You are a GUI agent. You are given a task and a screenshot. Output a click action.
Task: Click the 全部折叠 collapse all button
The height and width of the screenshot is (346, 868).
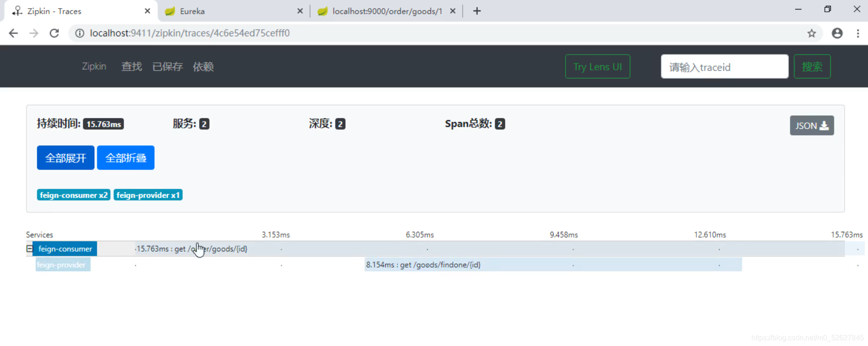coord(126,158)
